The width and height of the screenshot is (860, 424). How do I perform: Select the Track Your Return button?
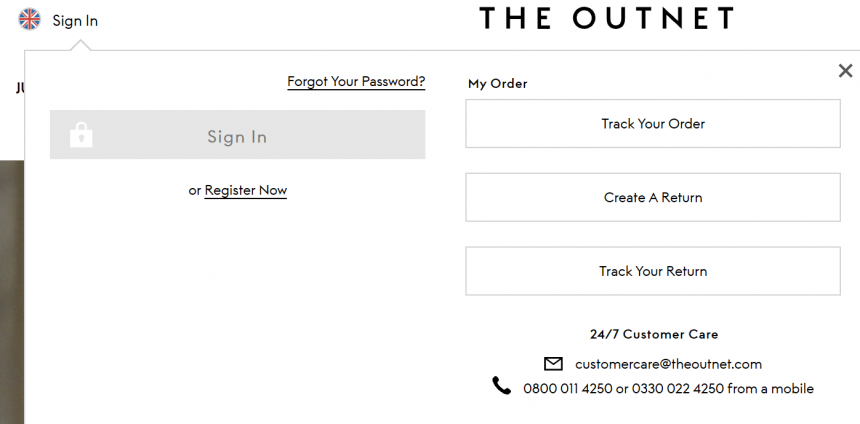[x=653, y=271]
